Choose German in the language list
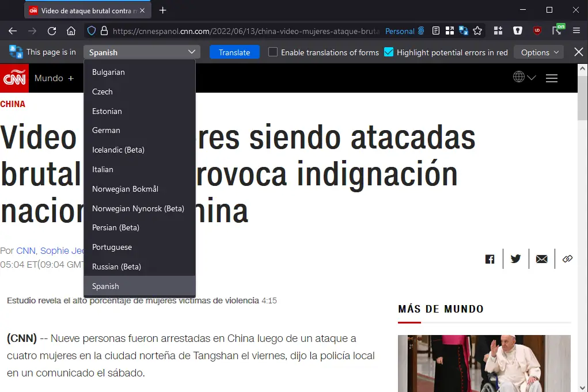This screenshot has width=588, height=392. pyautogui.click(x=139, y=131)
